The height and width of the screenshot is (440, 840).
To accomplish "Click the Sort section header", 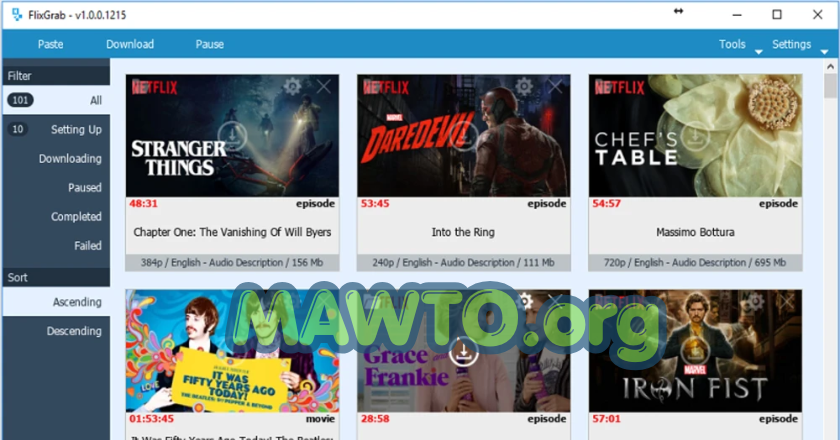I will [56, 277].
